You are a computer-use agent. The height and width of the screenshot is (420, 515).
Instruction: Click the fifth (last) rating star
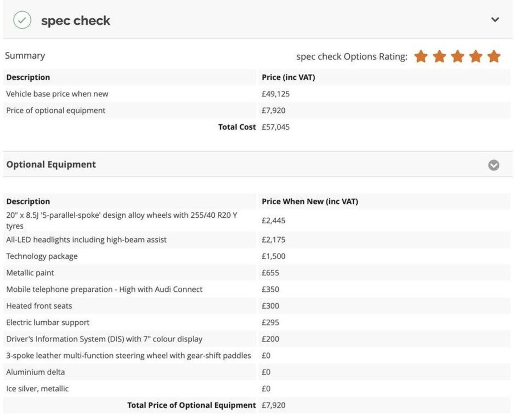coord(494,56)
